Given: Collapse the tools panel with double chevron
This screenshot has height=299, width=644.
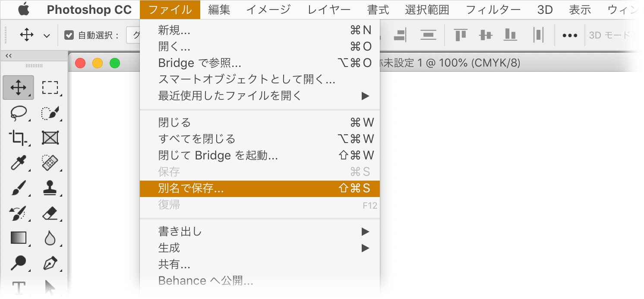Looking at the screenshot, I should click(x=8, y=56).
